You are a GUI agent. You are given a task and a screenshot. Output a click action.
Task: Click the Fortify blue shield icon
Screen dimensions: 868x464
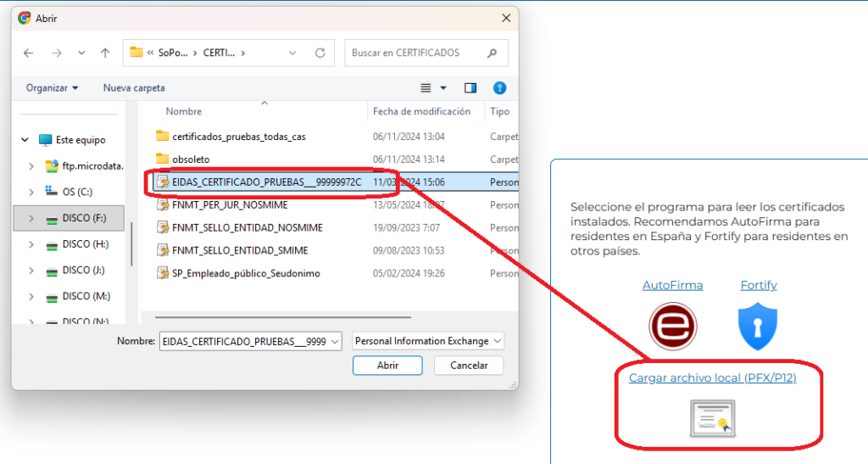tap(758, 326)
